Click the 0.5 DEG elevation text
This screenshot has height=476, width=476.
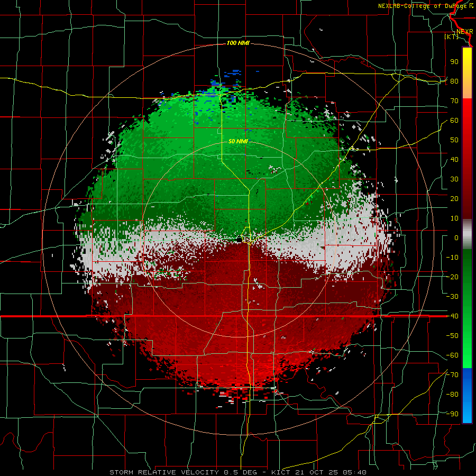(241, 472)
